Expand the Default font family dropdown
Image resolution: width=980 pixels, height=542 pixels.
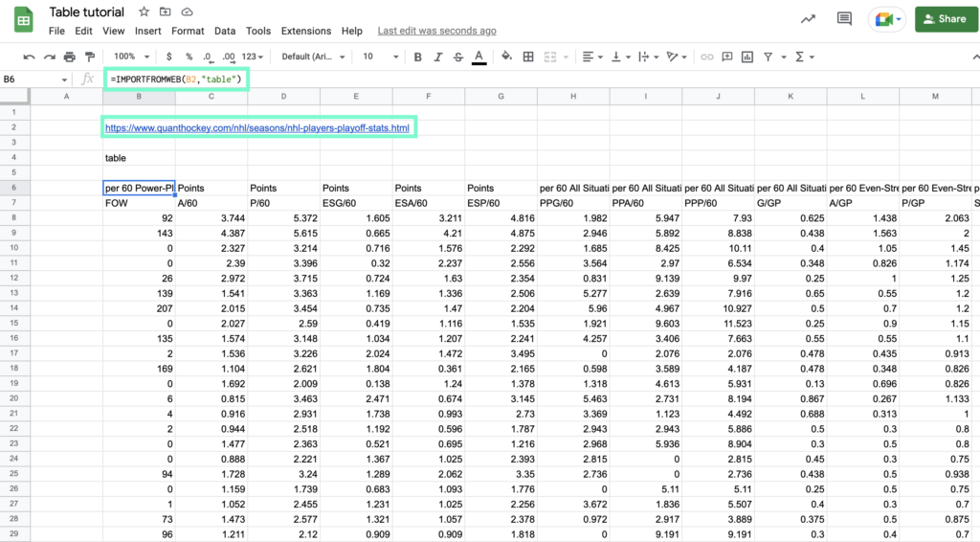tap(313, 56)
